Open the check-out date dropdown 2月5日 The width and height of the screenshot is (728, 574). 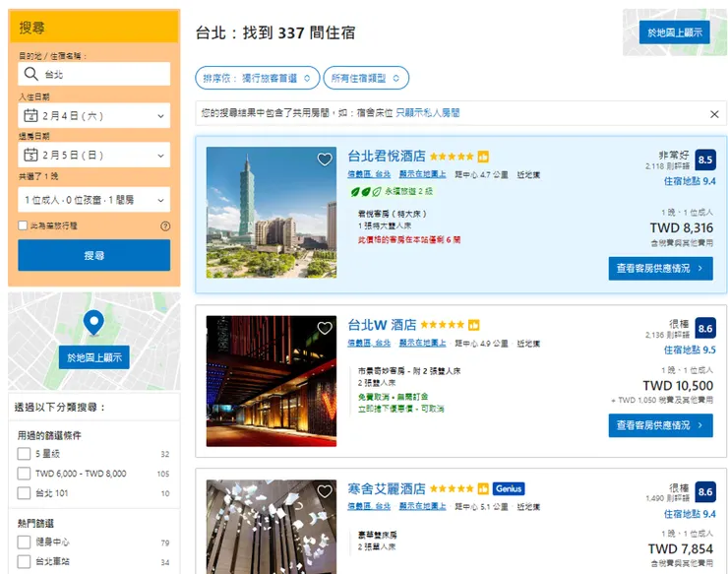pyautogui.click(x=93, y=155)
